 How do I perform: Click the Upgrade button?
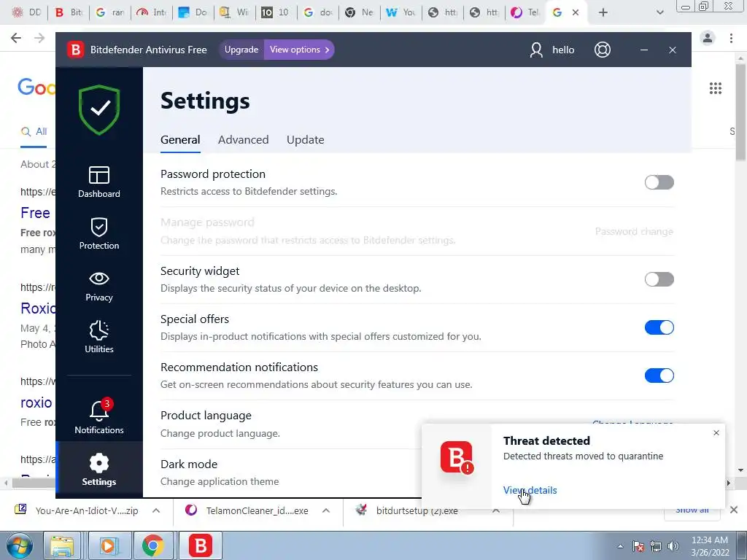(x=241, y=50)
